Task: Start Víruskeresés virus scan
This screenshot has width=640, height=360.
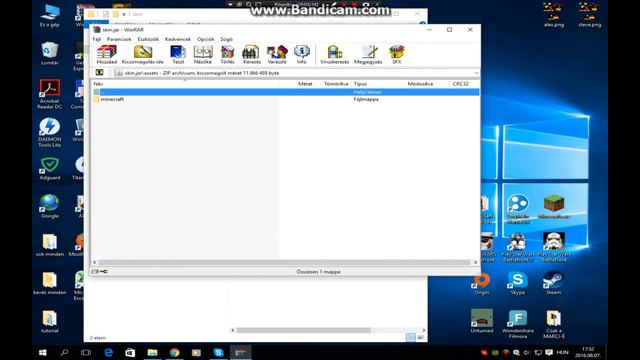Action: tap(335, 54)
